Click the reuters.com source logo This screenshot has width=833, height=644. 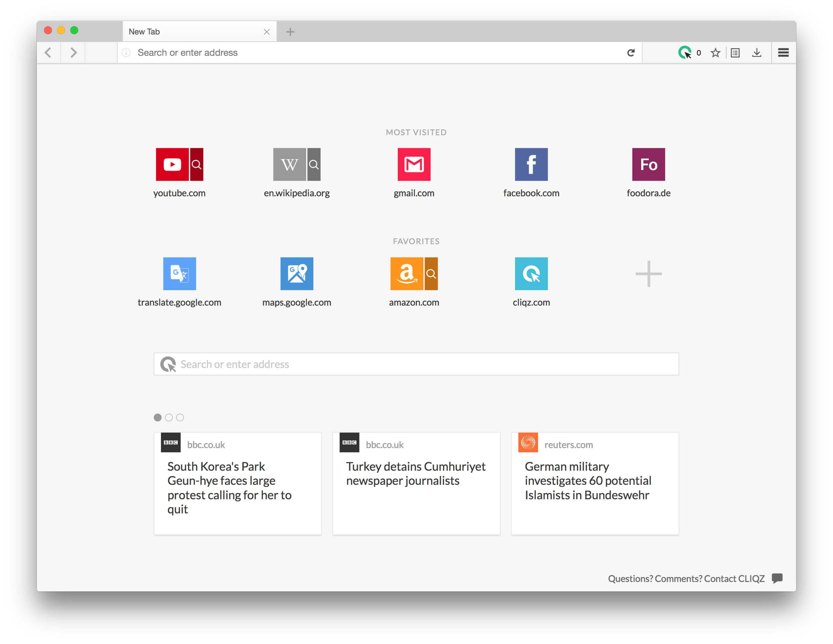coord(528,443)
